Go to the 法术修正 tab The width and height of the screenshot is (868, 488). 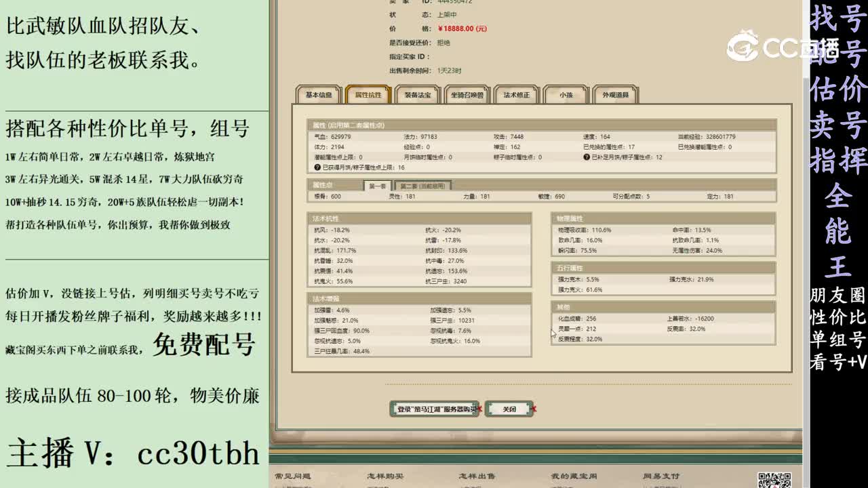pyautogui.click(x=517, y=95)
